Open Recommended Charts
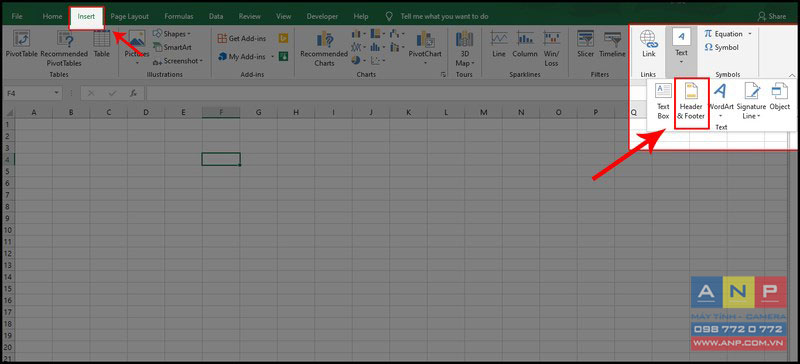The image size is (800, 364). pyautogui.click(x=324, y=50)
